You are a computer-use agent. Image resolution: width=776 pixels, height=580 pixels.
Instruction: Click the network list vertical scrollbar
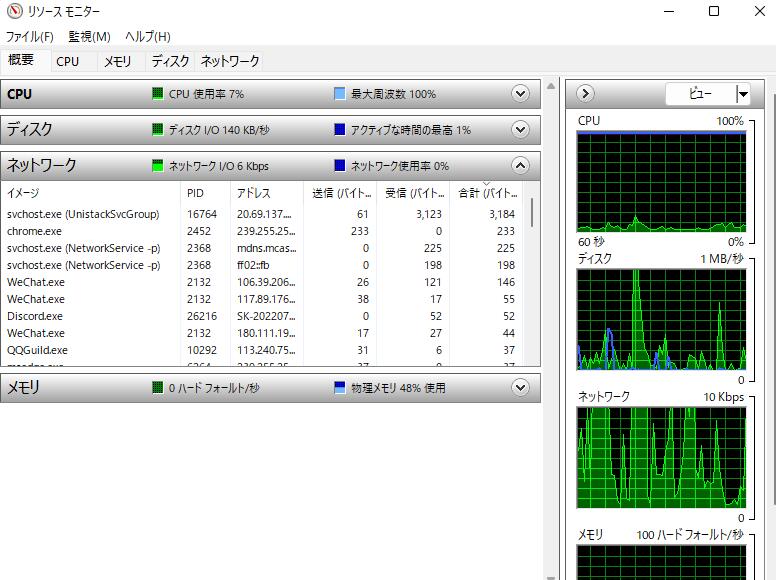click(x=532, y=212)
